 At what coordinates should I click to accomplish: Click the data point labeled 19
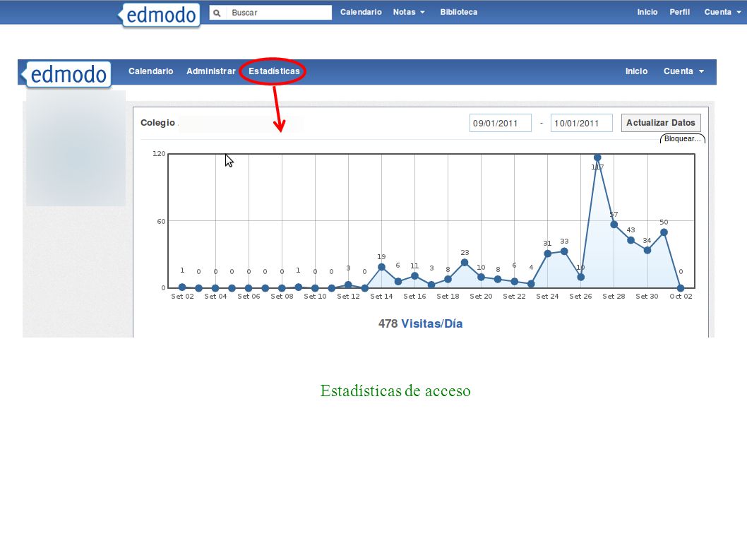381,267
